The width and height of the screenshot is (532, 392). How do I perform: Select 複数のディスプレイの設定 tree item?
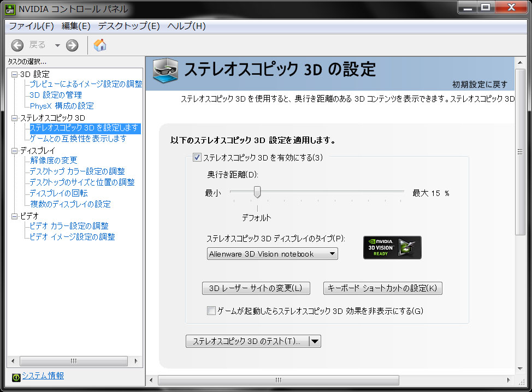click(x=70, y=204)
